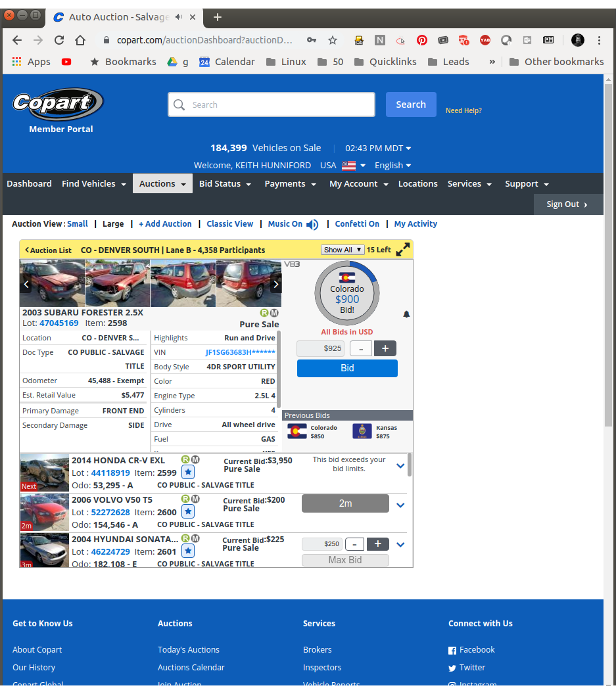Open the saved passwords key icon

(312, 40)
